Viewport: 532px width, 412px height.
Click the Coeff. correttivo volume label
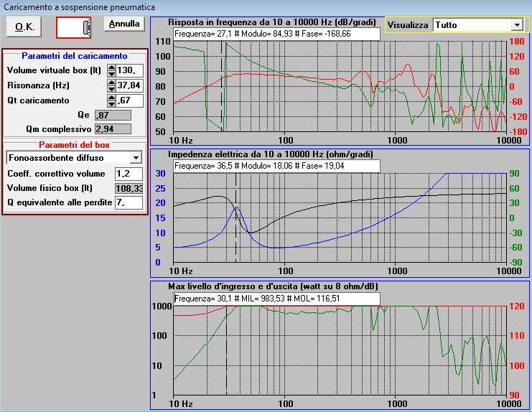(56, 174)
